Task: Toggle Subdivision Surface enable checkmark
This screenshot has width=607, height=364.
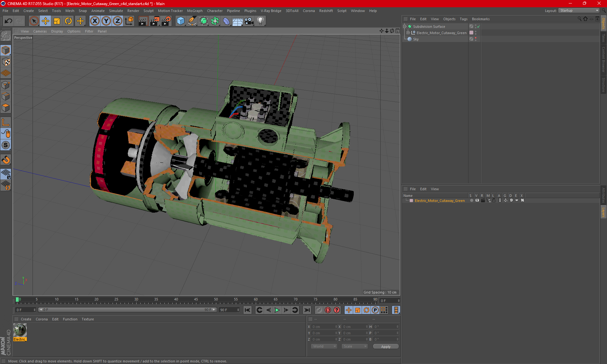Action: (479, 27)
